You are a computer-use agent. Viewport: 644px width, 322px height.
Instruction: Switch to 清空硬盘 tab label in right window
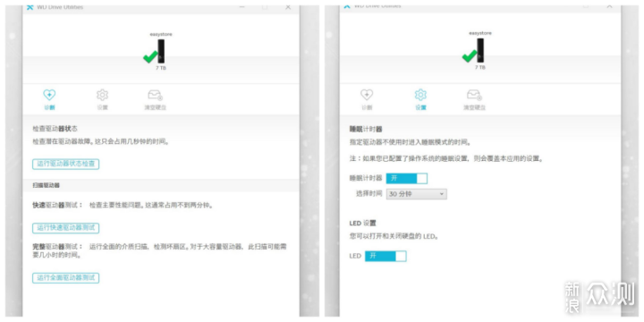[474, 107]
